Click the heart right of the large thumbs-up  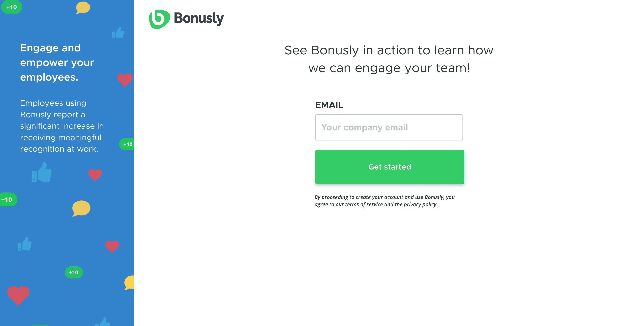[95, 175]
